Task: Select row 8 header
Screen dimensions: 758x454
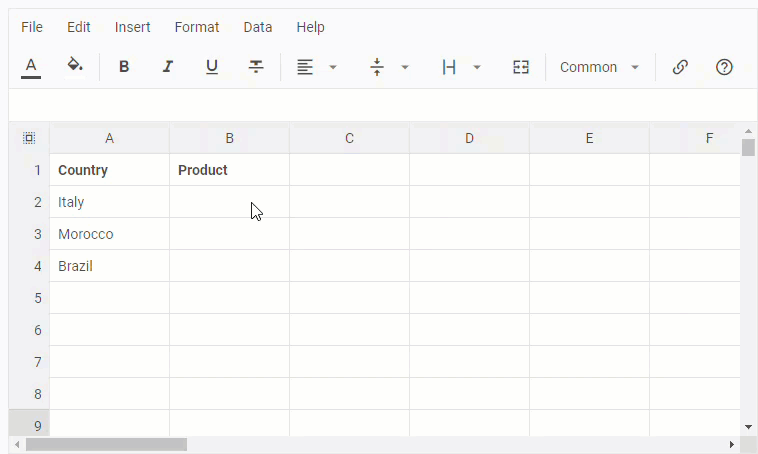Action: pos(29,393)
